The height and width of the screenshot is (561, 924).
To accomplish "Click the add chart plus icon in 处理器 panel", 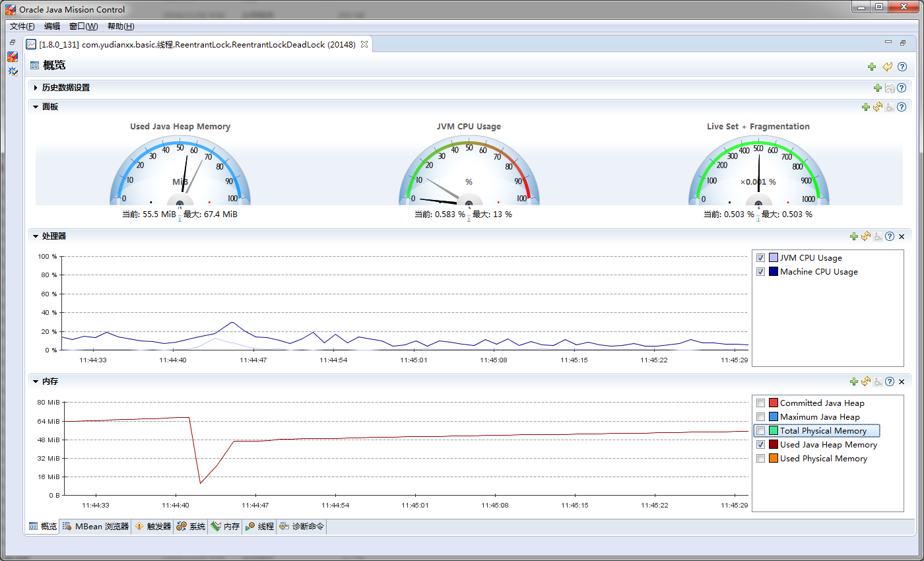I will point(854,236).
